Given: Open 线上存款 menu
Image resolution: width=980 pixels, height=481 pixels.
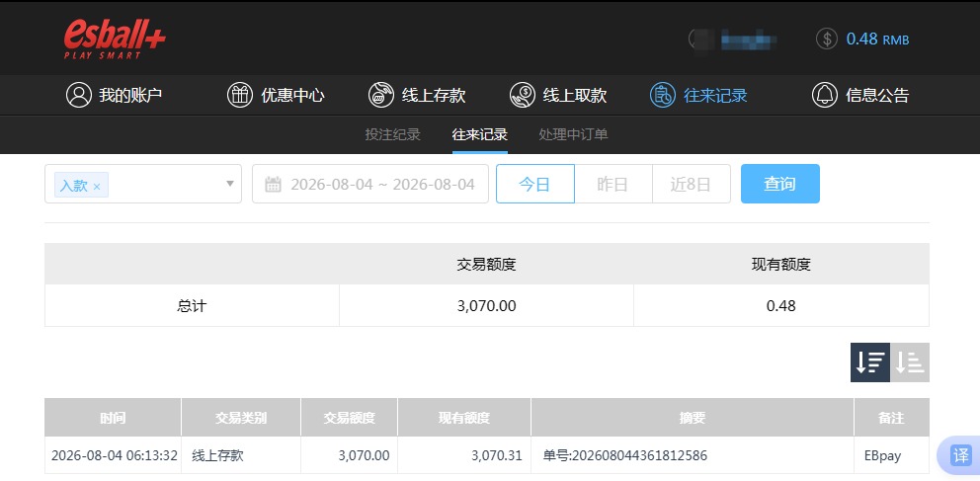Looking at the screenshot, I should 417,95.
